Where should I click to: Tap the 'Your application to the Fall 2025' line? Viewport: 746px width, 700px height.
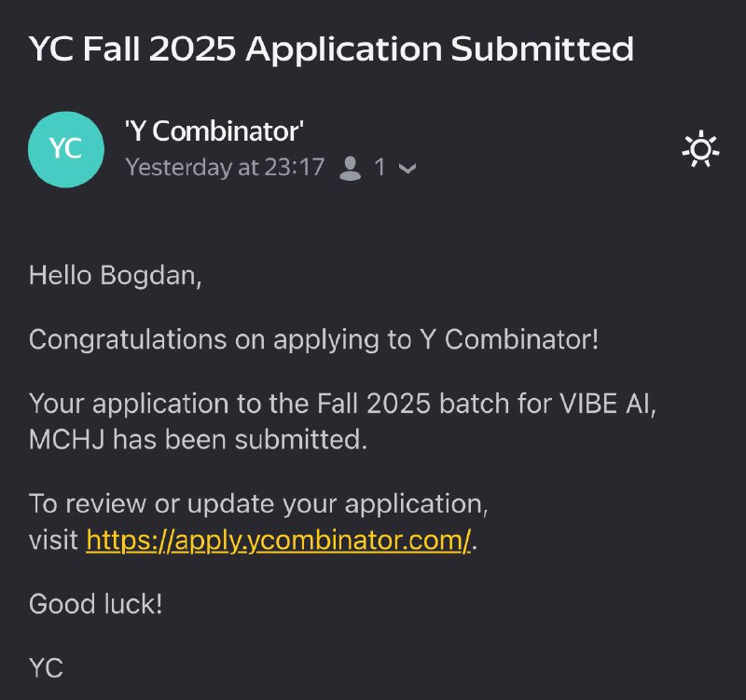coord(342,404)
